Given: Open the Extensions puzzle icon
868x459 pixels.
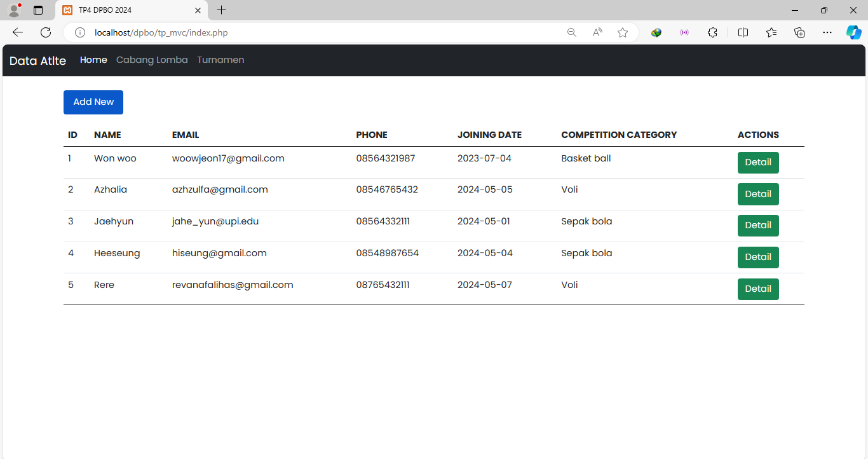Looking at the screenshot, I should (x=712, y=32).
